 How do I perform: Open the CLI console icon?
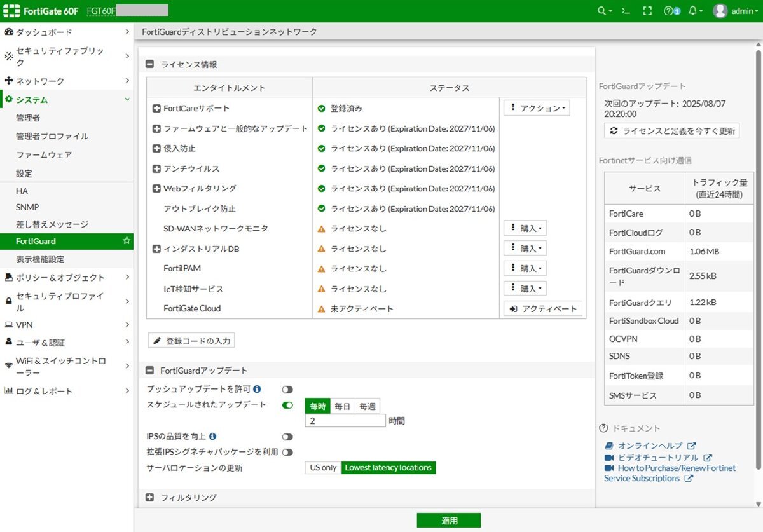tap(626, 11)
